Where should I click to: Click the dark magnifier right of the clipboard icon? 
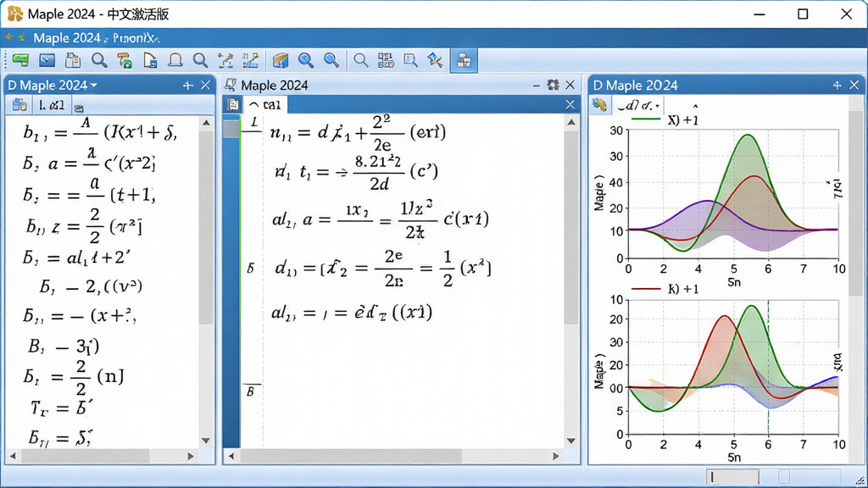tap(99, 60)
